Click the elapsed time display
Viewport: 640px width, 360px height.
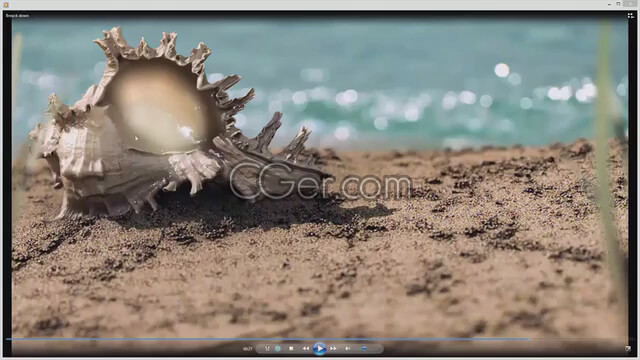tap(247, 349)
